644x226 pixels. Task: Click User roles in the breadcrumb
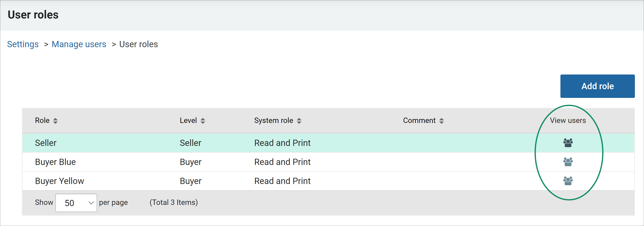click(138, 44)
